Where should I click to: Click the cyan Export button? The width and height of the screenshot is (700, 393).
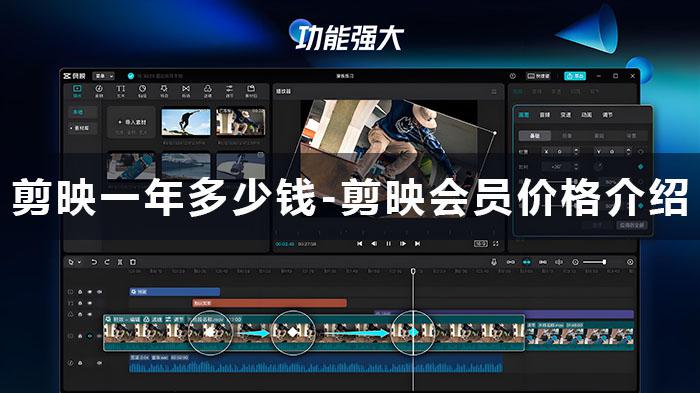(575, 76)
